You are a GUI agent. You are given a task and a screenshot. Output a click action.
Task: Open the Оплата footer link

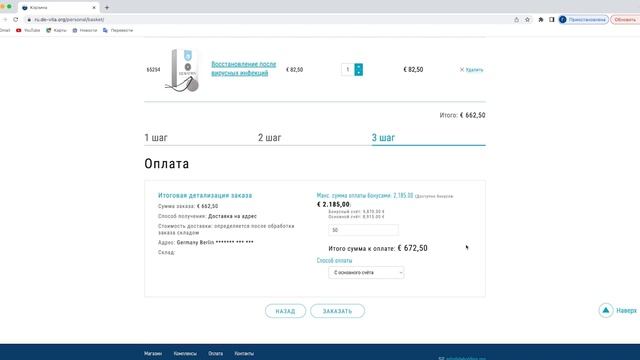point(216,353)
